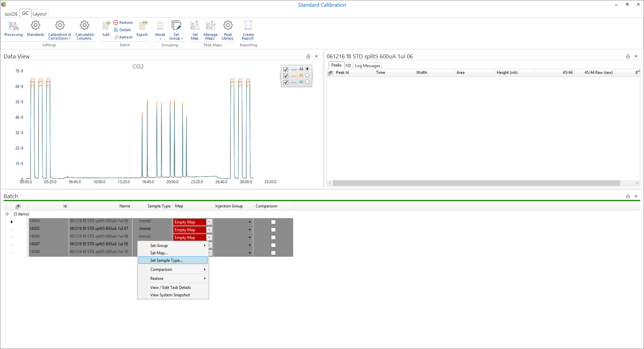Expand the Injection Group dropdown for row 14504

(x=250, y=222)
